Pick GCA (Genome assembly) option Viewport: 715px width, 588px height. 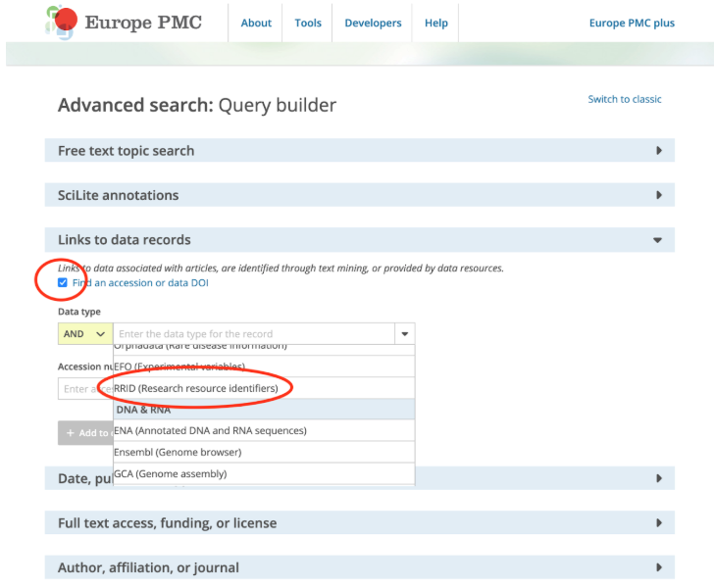(x=264, y=473)
